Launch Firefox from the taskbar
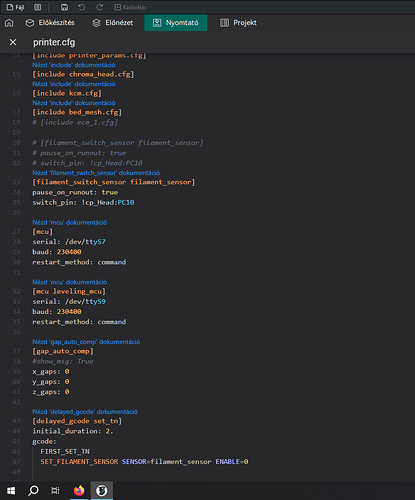 (x=79, y=491)
